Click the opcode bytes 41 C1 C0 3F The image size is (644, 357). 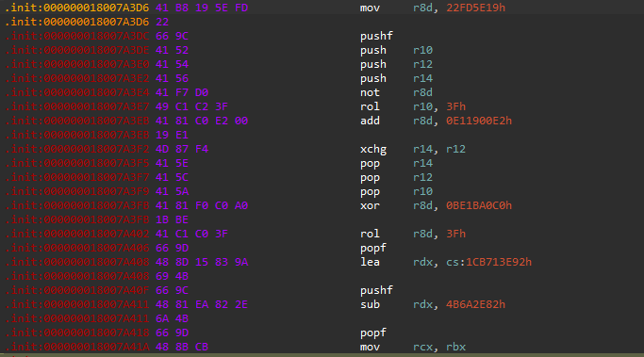tap(191, 234)
